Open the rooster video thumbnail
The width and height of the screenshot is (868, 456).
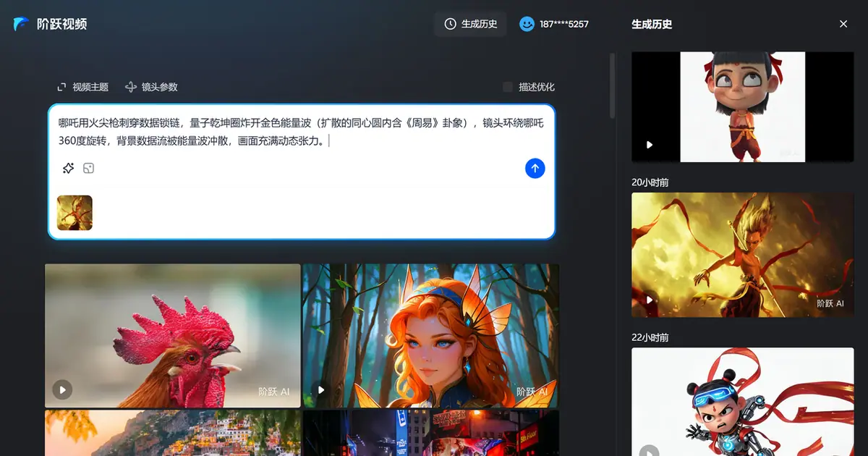tap(172, 335)
